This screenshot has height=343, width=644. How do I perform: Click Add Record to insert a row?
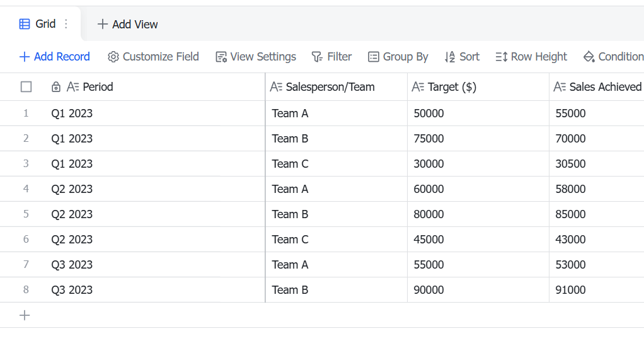(x=55, y=57)
